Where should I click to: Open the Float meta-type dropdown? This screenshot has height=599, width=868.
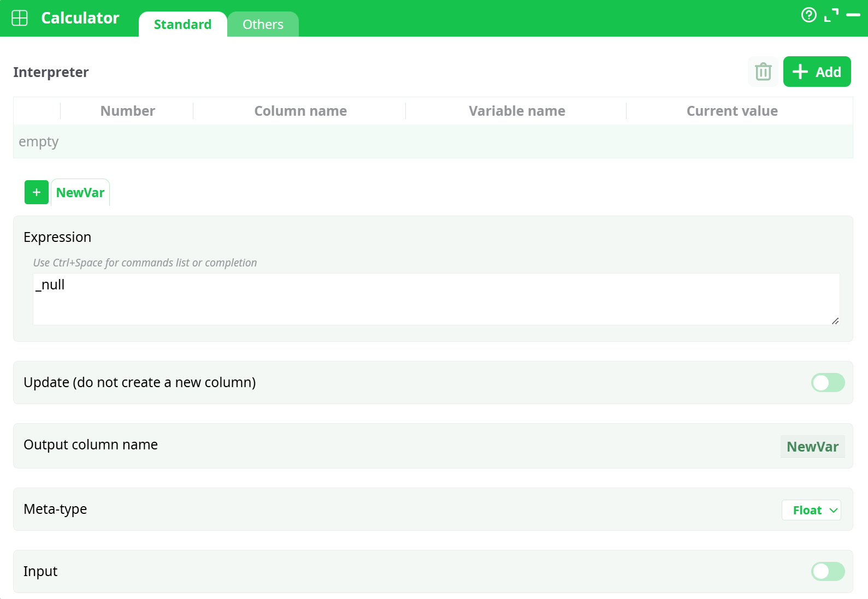click(811, 510)
